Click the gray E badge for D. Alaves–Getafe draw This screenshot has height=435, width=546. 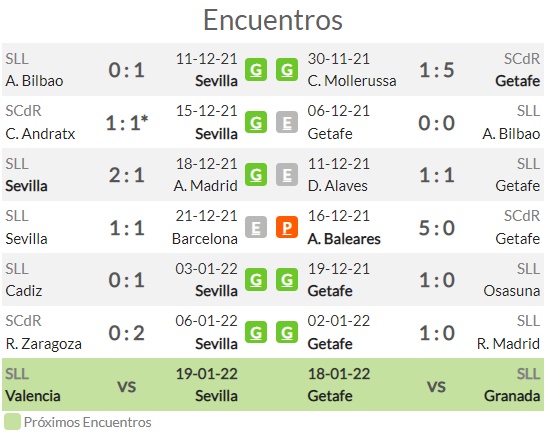[x=287, y=174]
